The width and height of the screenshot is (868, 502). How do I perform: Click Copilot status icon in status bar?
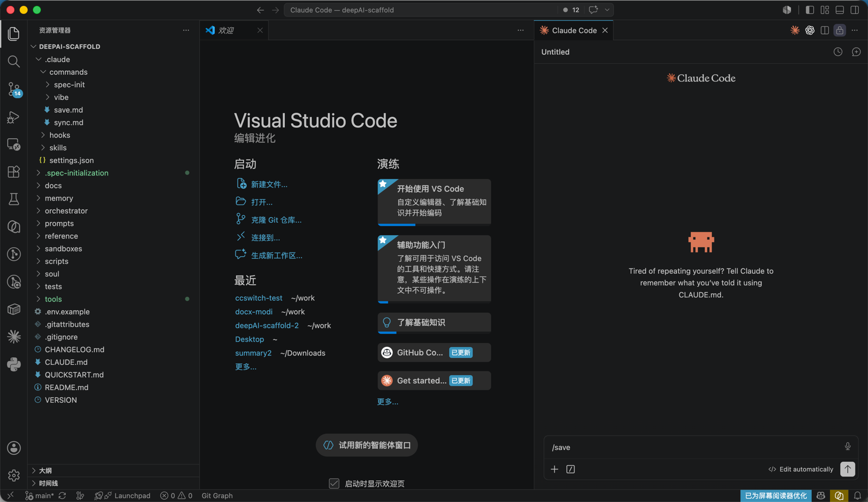(x=821, y=495)
